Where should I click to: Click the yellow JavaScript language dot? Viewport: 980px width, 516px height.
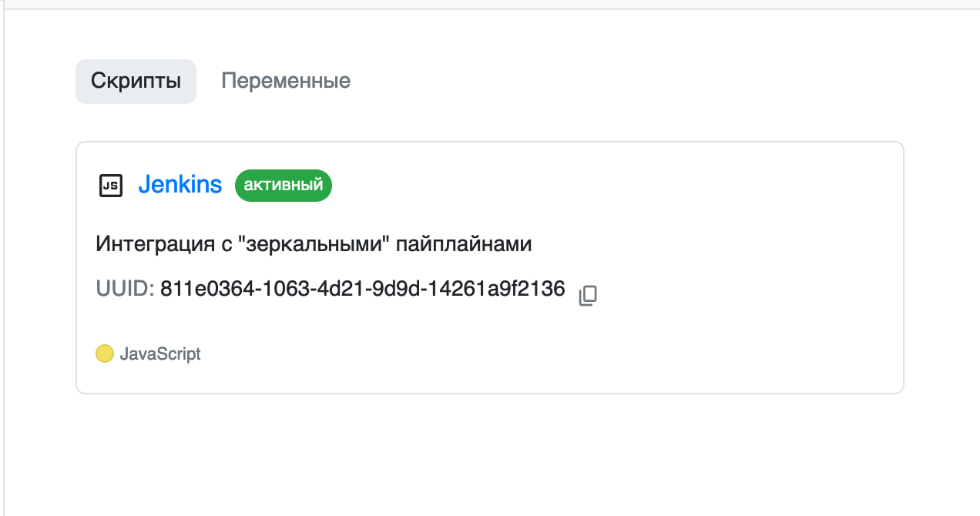pyautogui.click(x=105, y=353)
